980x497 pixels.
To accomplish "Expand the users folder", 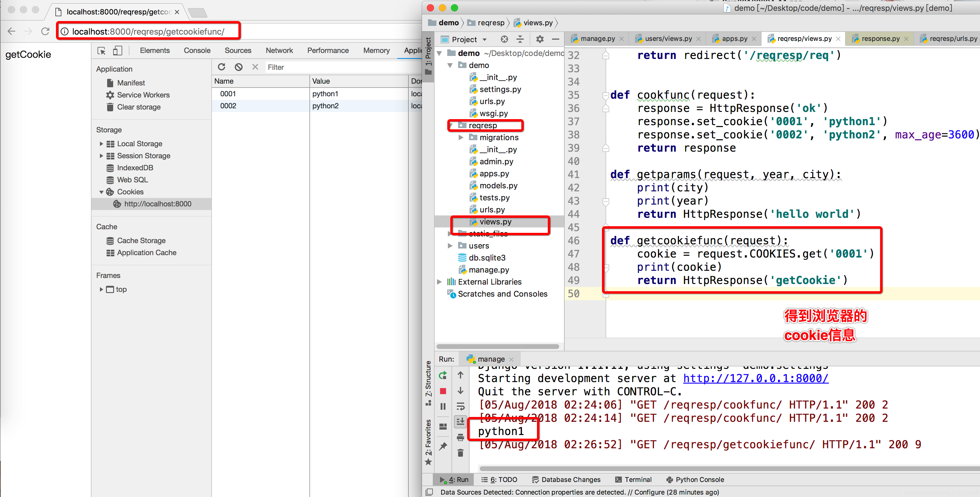I will 450,246.
